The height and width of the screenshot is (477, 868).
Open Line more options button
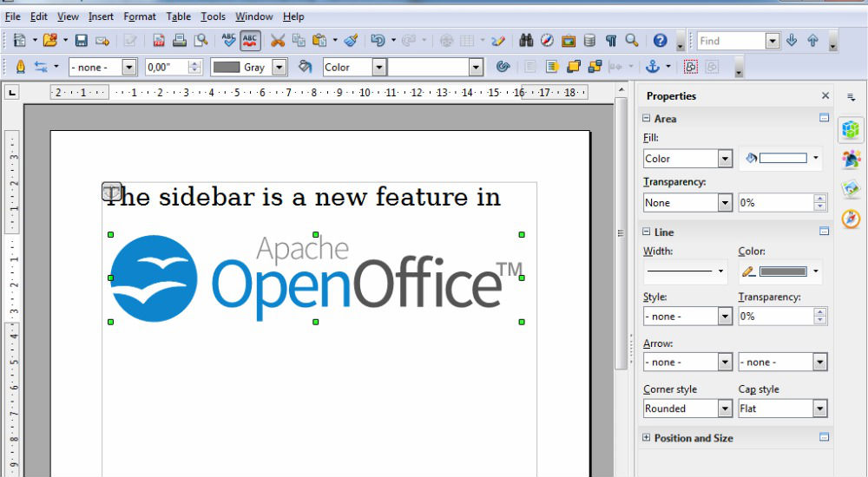tap(824, 231)
